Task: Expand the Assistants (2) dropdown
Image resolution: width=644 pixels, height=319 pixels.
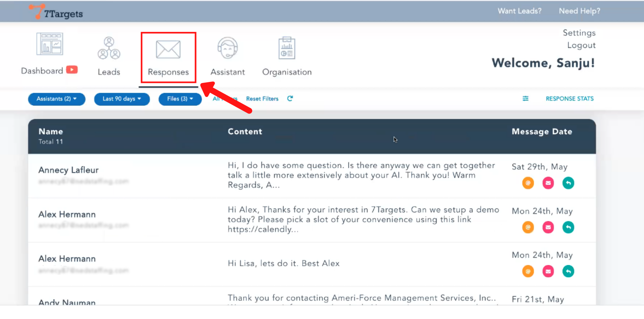Action: click(x=57, y=99)
